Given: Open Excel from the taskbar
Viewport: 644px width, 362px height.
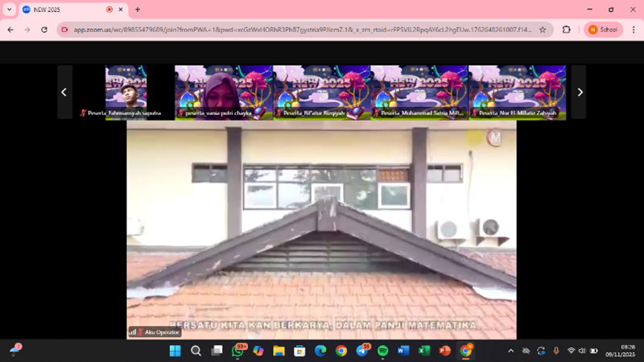Looking at the screenshot, I should coord(423,351).
